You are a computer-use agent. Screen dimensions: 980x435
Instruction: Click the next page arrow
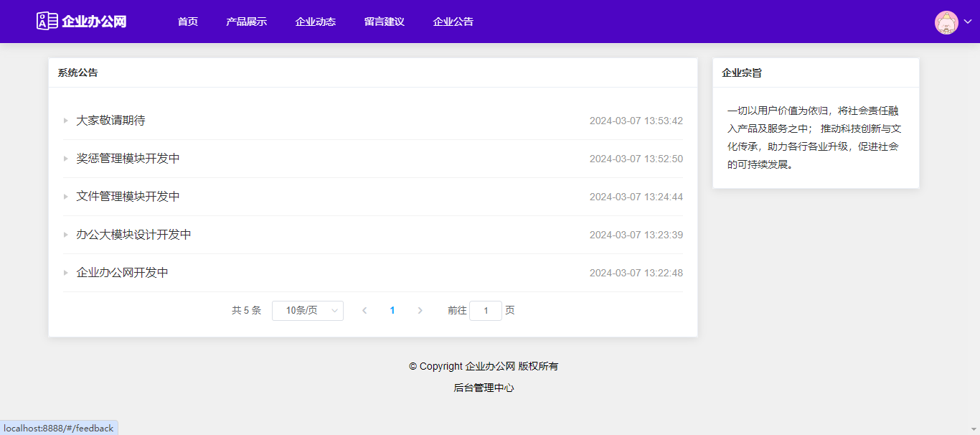(420, 311)
